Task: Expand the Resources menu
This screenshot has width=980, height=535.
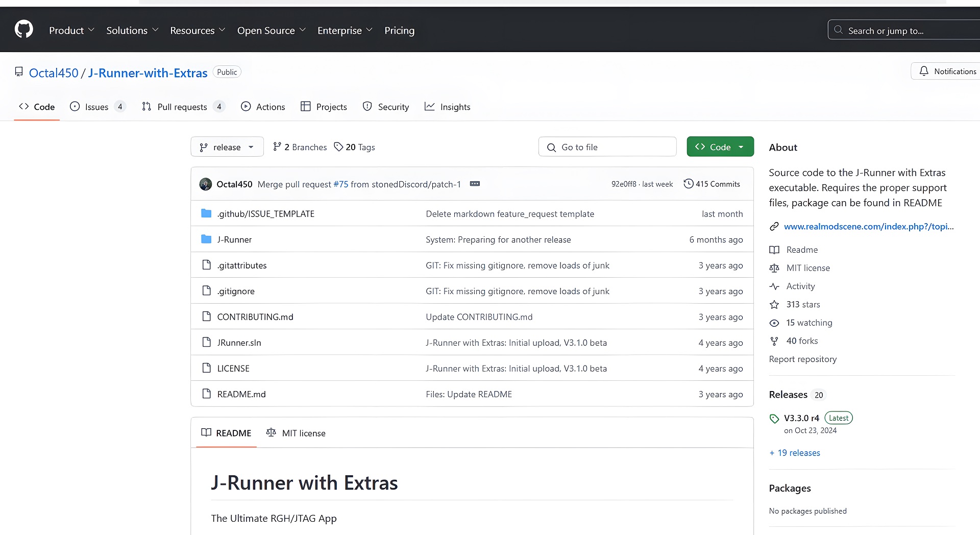Action: pos(198,31)
